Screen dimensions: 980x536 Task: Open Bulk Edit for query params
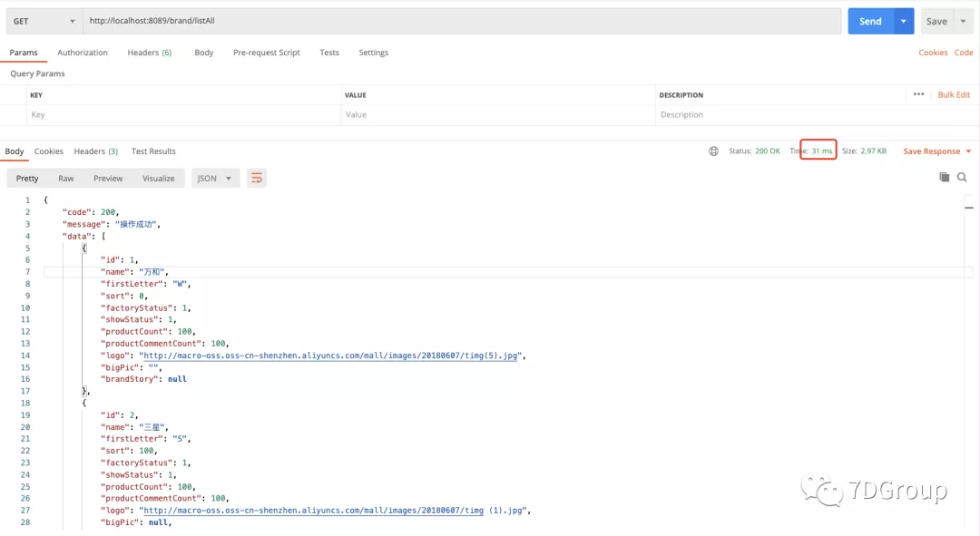(x=954, y=94)
